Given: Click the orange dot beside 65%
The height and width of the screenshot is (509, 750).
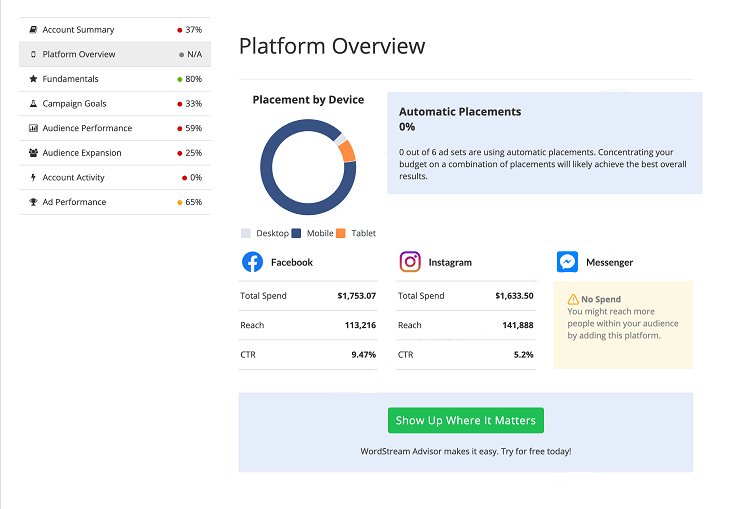Looking at the screenshot, I should point(179,202).
